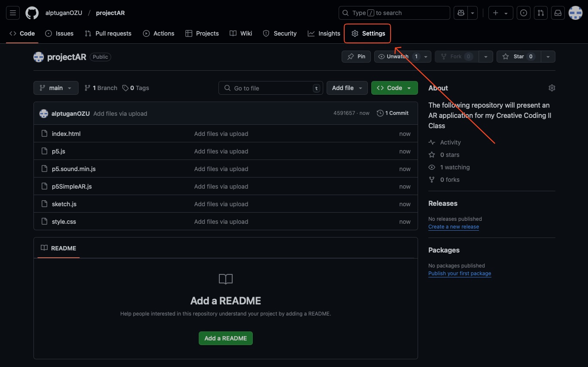Click the commit author avatar alptuganOZU
Image resolution: width=588 pixels, height=367 pixels.
click(44, 114)
